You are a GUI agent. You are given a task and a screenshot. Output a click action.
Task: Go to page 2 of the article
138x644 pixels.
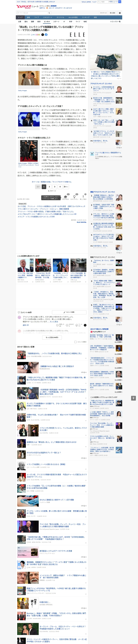(49, 187)
